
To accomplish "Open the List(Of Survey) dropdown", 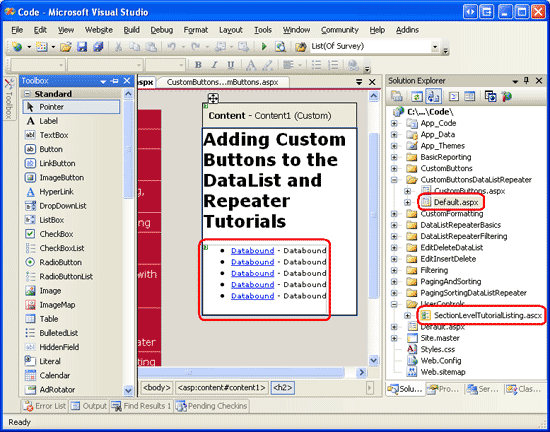I will 435,47.
